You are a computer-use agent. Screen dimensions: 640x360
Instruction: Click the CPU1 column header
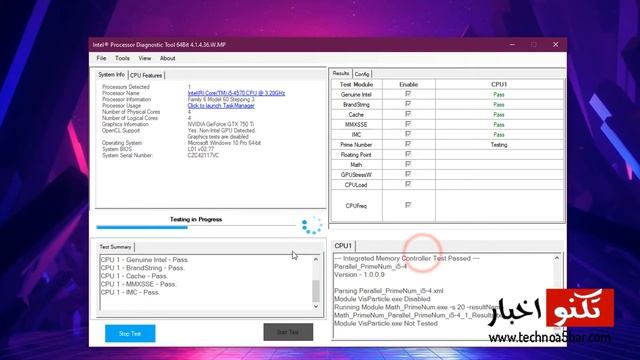[499, 84]
